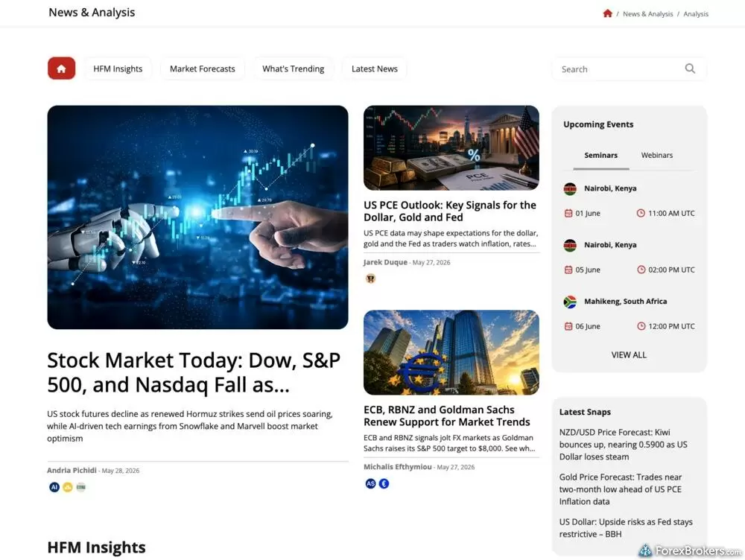Click the tag icon under Jarek Duque
The width and height of the screenshot is (745, 560).
(370, 279)
